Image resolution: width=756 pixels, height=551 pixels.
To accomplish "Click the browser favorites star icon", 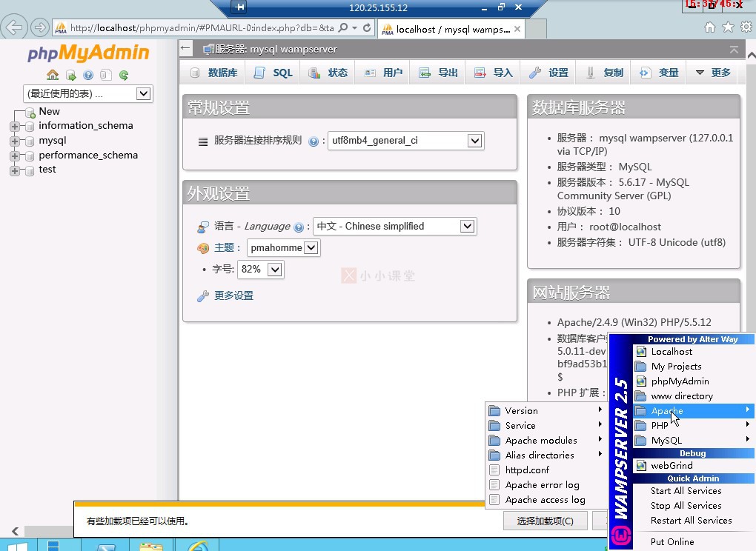I will coord(728,27).
